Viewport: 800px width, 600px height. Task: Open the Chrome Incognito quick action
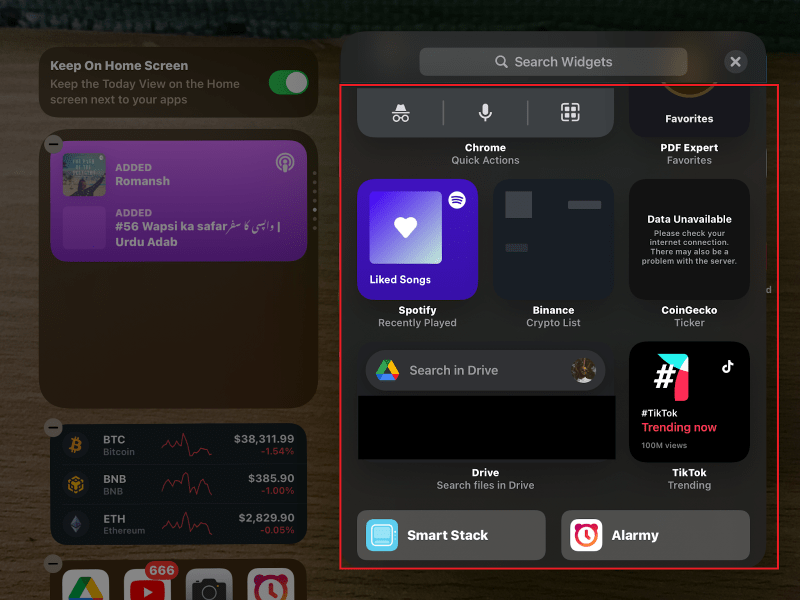tap(400, 113)
